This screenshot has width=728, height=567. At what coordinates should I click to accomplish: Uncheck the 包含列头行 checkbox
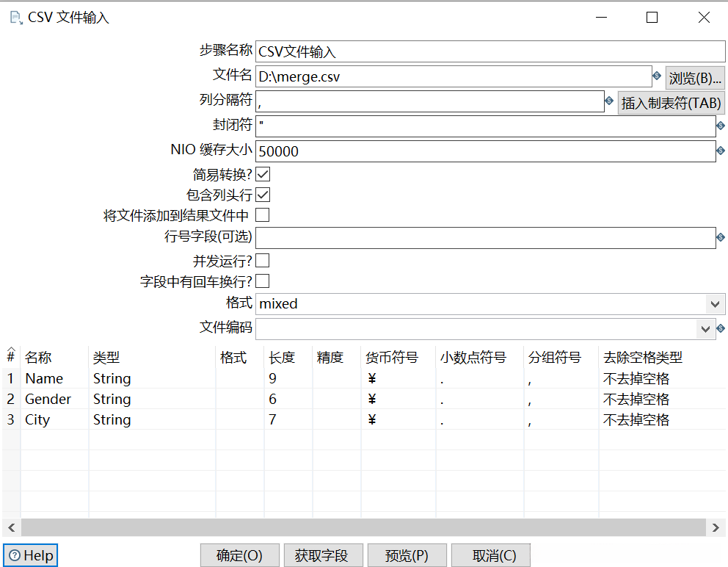click(263, 195)
